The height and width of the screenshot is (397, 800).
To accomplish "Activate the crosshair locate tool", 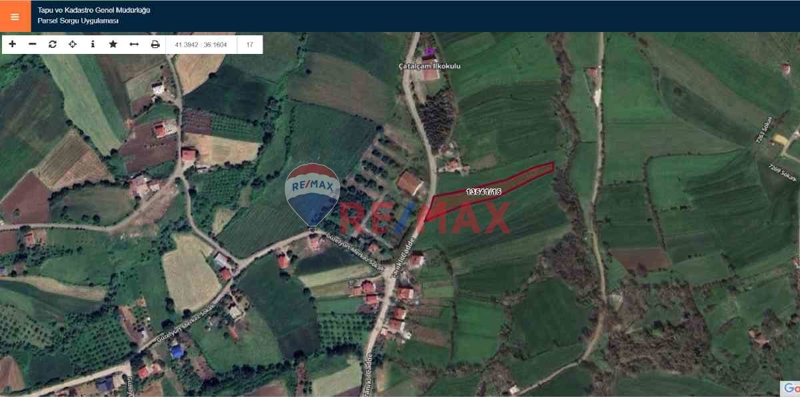I will 72,44.
